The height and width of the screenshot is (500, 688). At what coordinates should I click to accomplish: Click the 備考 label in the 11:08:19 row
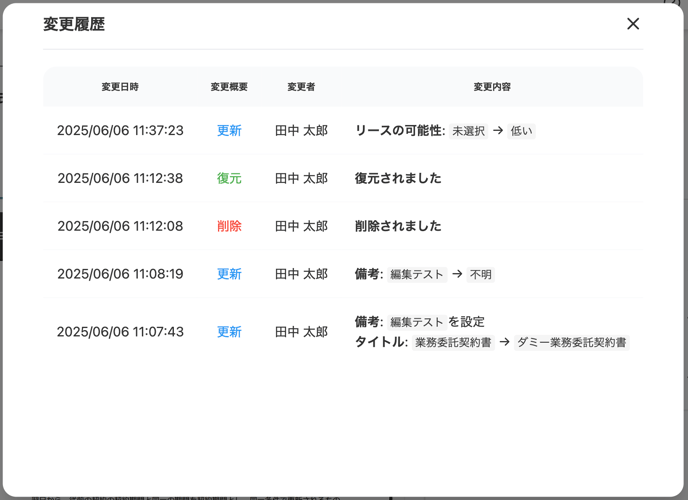point(369,274)
